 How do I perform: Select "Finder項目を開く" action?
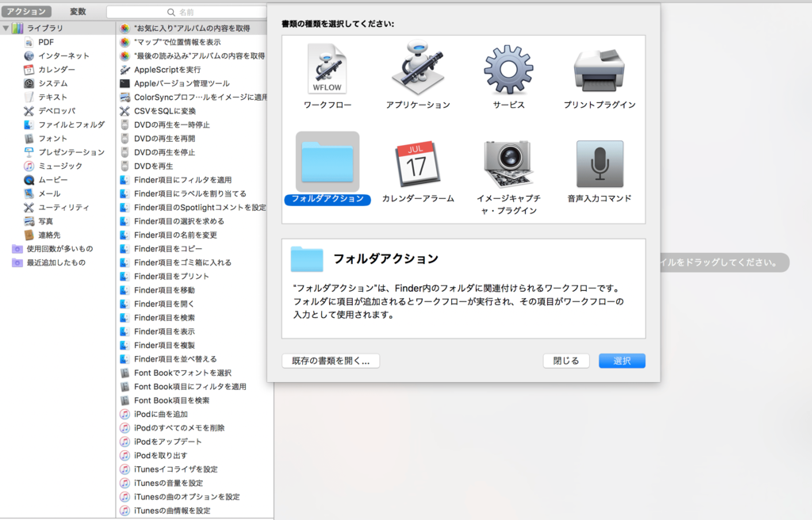pos(163,304)
